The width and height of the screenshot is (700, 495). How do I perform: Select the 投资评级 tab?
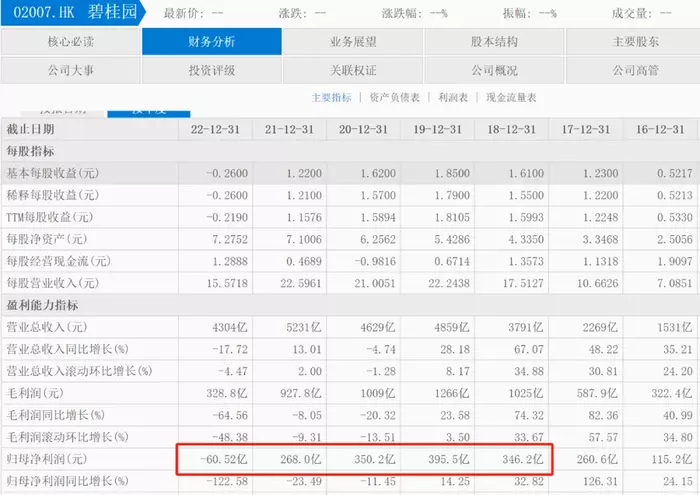[x=211, y=70]
